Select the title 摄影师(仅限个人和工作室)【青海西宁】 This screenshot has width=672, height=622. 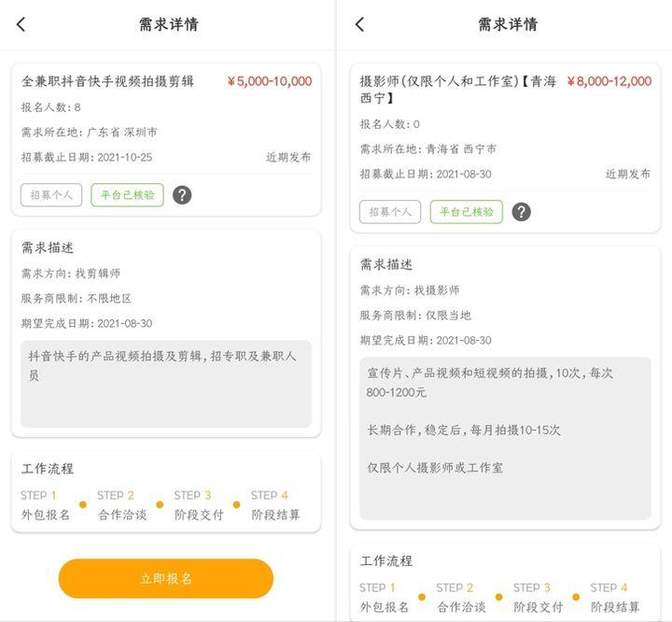pyautogui.click(x=458, y=90)
